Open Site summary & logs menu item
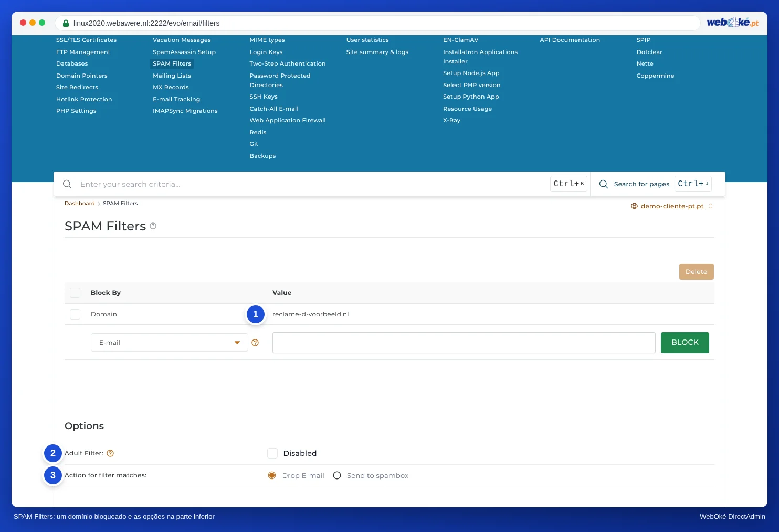The height and width of the screenshot is (532, 779). (x=377, y=52)
